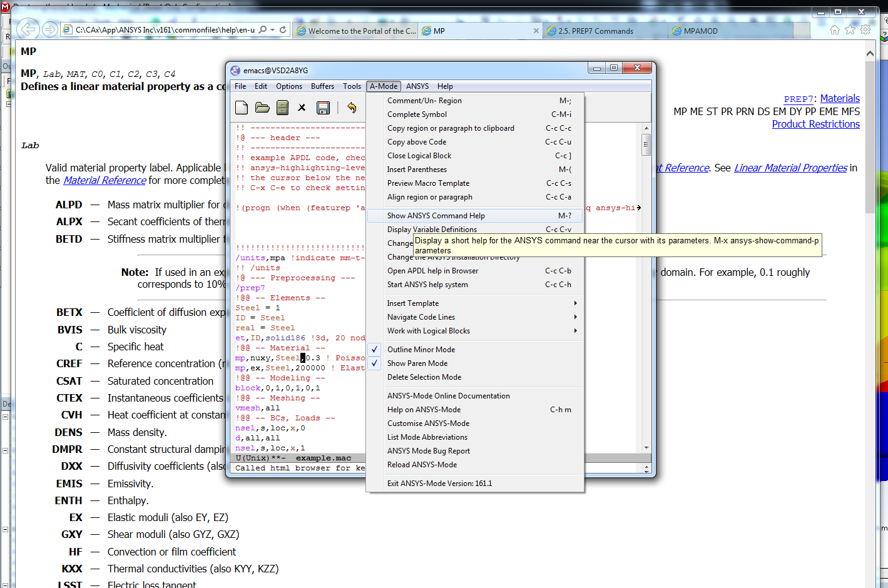Choose Help on ANSYS-Mode
Screen dimensions: 888x588
pos(476,410)
